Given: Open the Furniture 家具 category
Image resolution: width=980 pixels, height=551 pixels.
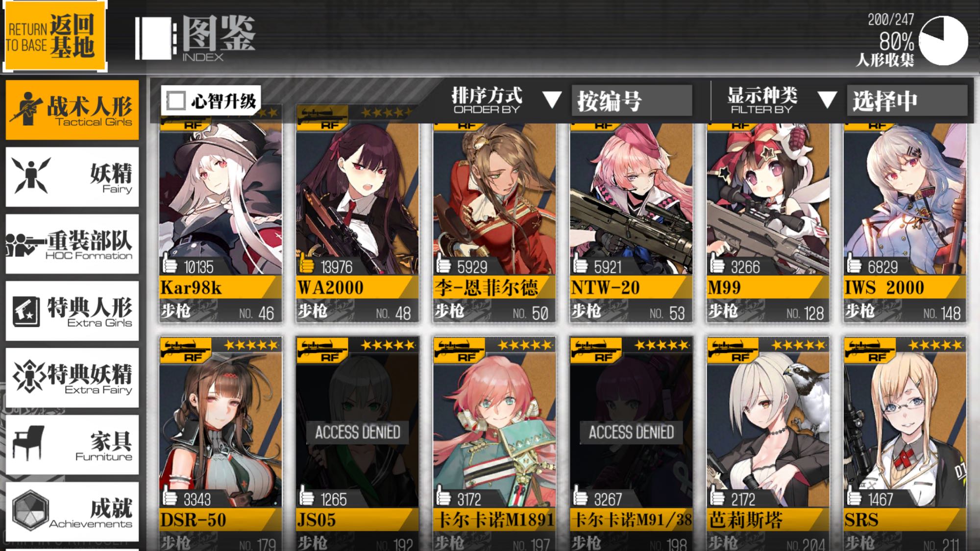Looking at the screenshot, I should [x=73, y=445].
